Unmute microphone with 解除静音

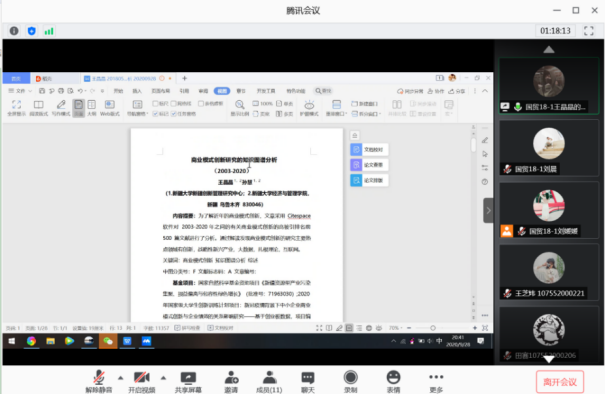[99, 382]
